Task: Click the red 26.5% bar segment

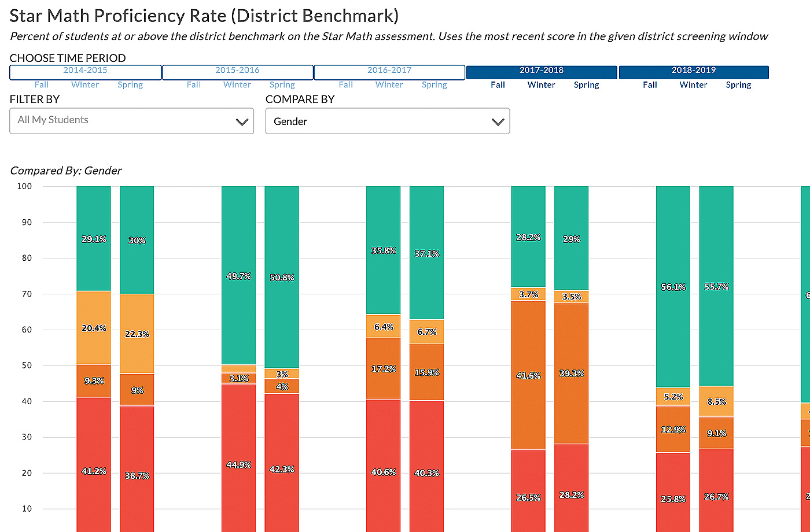Action: (528, 491)
